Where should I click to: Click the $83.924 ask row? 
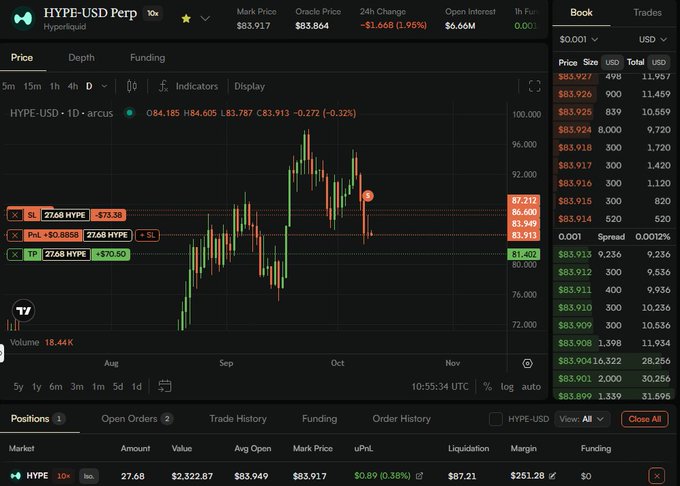(614, 130)
